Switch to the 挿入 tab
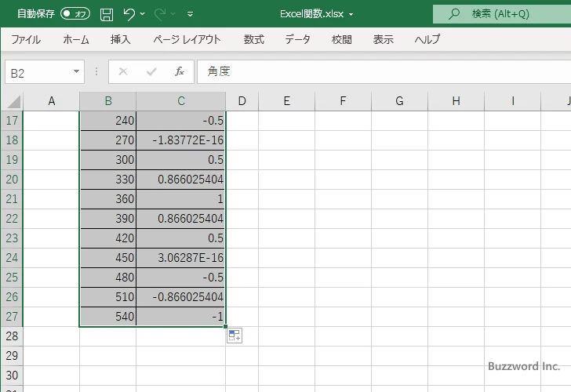 pos(121,39)
